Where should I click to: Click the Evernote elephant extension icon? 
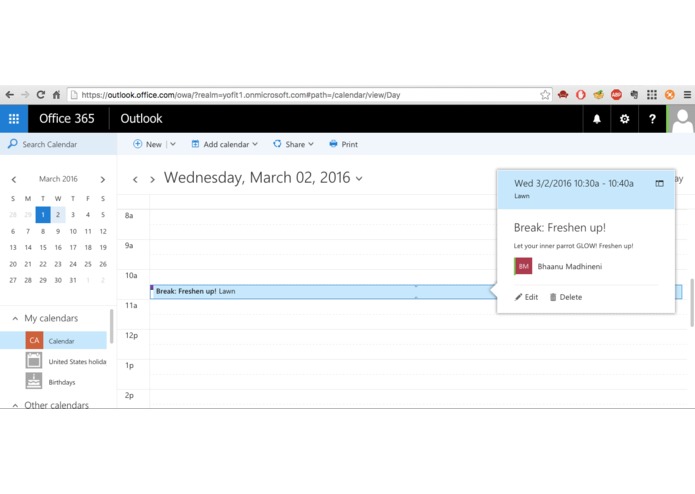[x=634, y=95]
